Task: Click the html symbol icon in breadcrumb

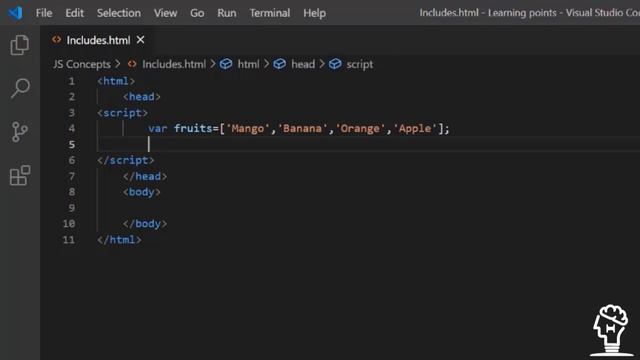Action: click(x=226, y=64)
